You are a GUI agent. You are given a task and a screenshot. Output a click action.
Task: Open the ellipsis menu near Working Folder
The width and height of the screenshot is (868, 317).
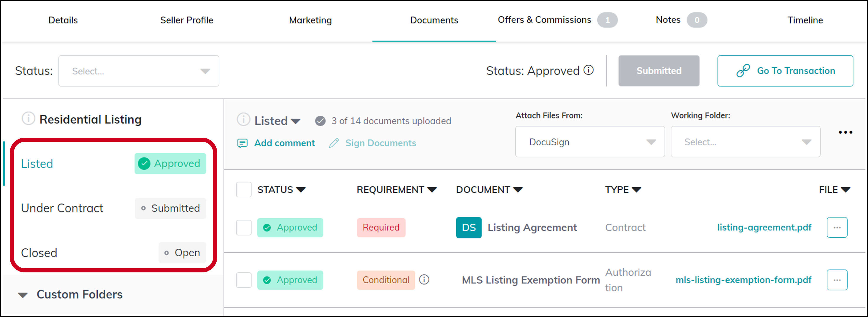pyautogui.click(x=846, y=132)
